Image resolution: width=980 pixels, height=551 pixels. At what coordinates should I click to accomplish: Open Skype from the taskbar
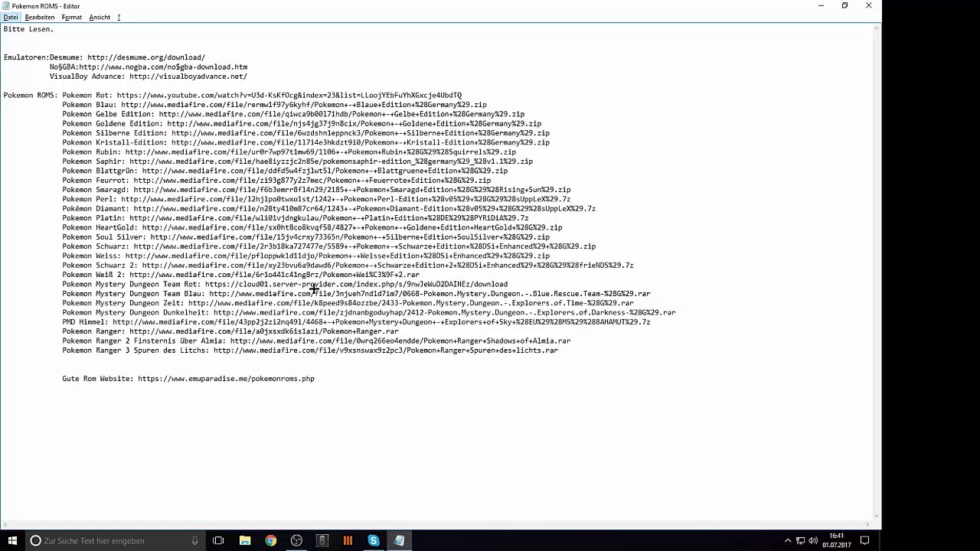click(374, 540)
